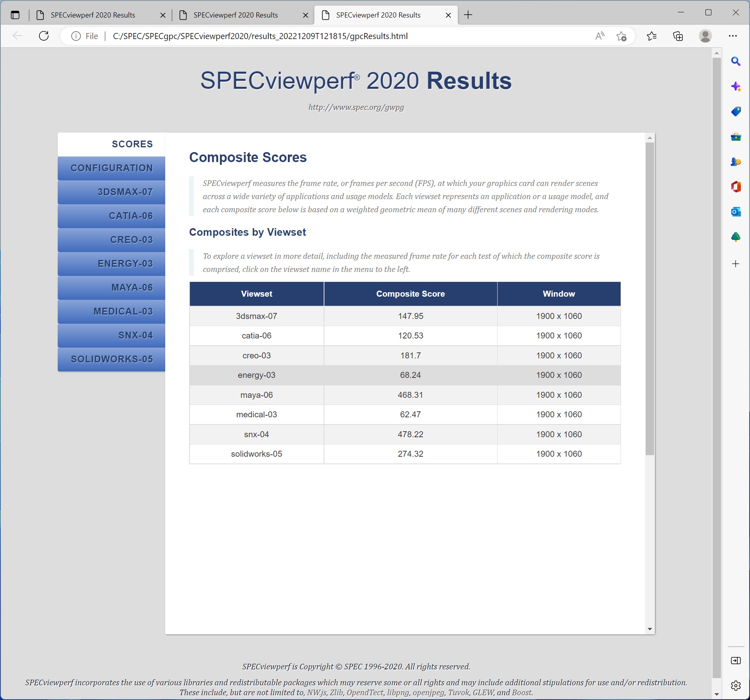The image size is (750, 700).
Task: Add this page to favorites
Action: pos(621,36)
